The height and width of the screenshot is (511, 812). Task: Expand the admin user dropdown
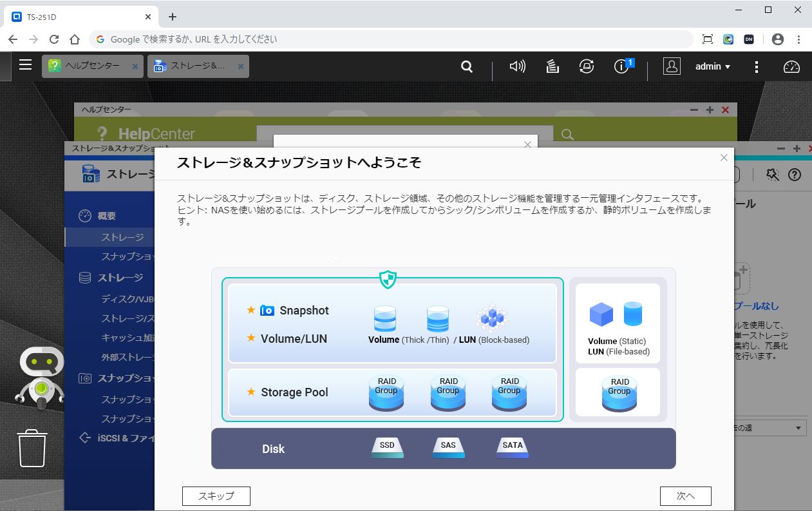712,66
